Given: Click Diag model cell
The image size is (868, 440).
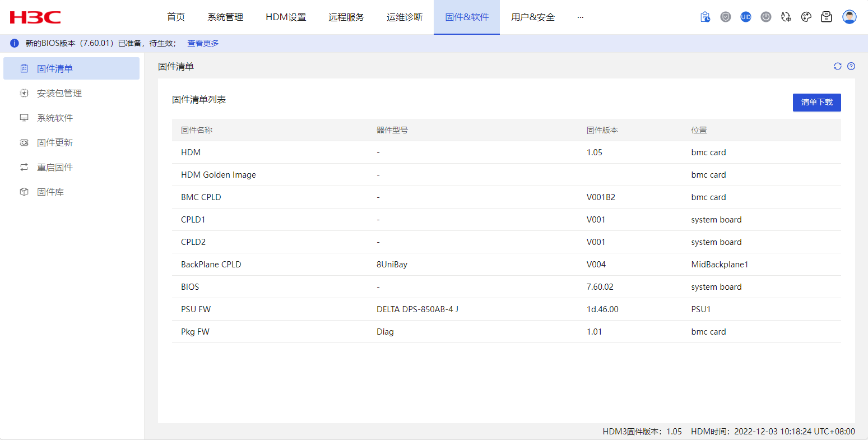Looking at the screenshot, I should coord(386,332).
